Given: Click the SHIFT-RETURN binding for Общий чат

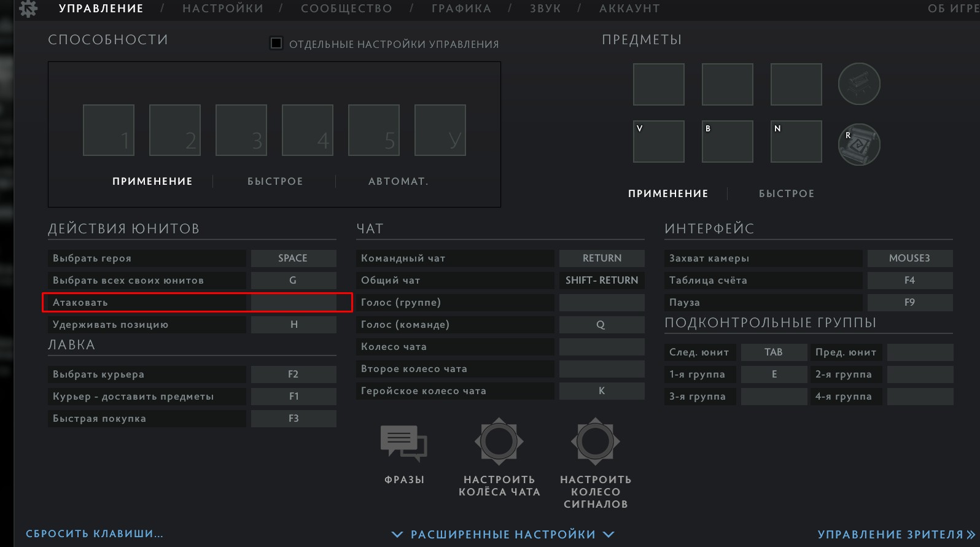Looking at the screenshot, I should point(602,280).
